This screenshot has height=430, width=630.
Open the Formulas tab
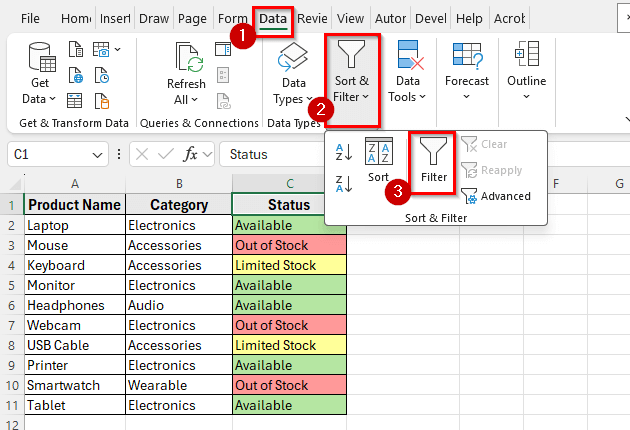pos(232,18)
